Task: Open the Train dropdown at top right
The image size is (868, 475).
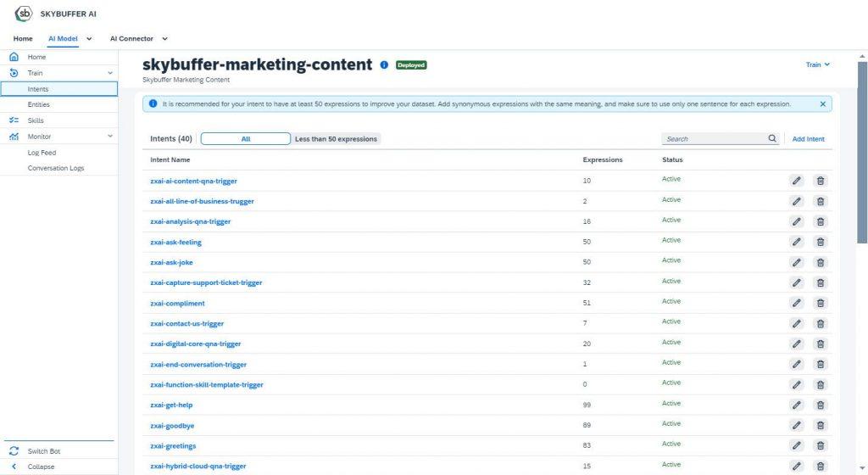Action: (x=818, y=64)
